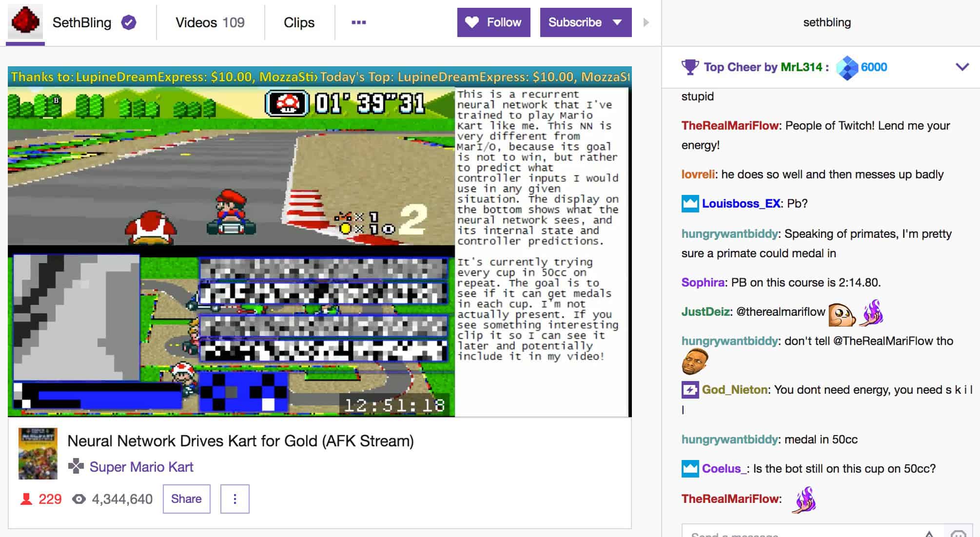This screenshot has height=537, width=980.
Task: Select the Videos tab
Action: tap(206, 22)
